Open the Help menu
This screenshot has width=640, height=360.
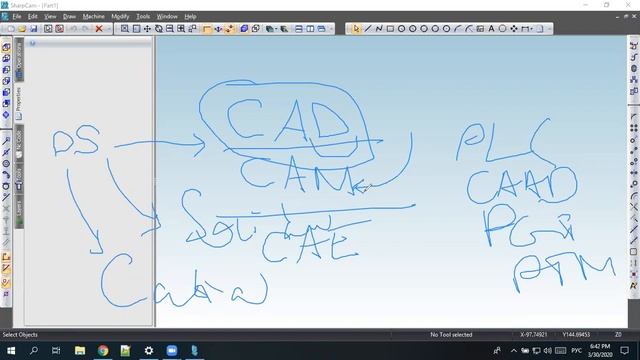coord(190,17)
